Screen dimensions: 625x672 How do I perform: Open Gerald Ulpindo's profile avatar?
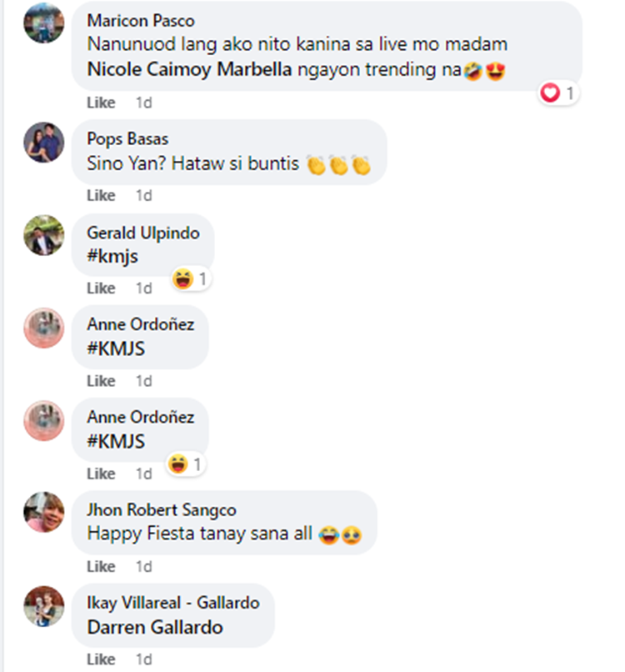pos(43,235)
